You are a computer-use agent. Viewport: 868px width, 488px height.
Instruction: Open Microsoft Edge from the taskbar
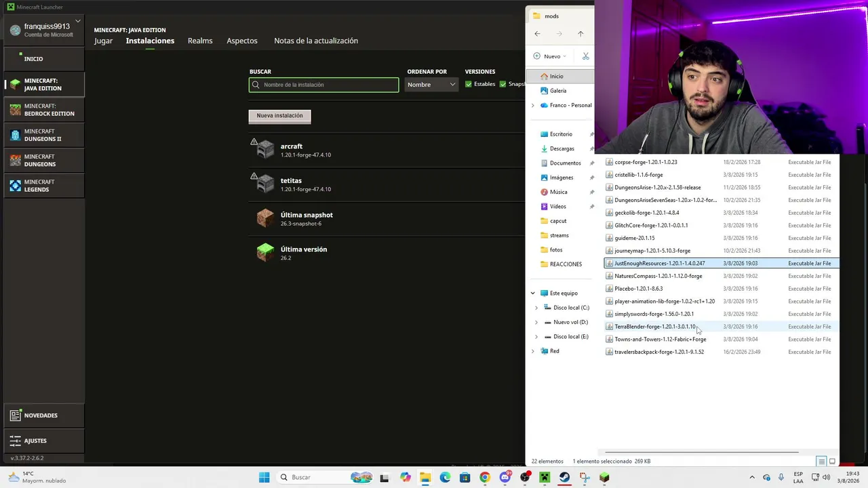click(445, 477)
